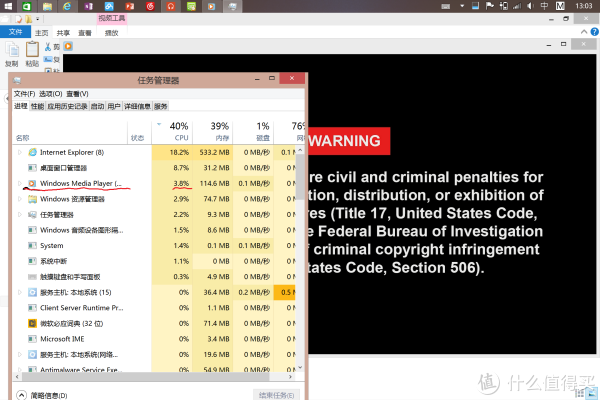
Task: Select the System process row
Action: [155, 246]
